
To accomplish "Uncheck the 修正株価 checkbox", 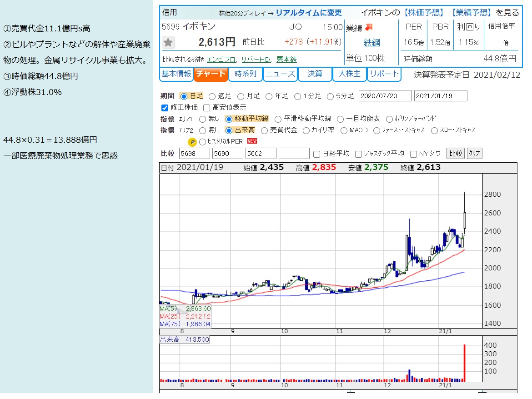I will 165,108.
